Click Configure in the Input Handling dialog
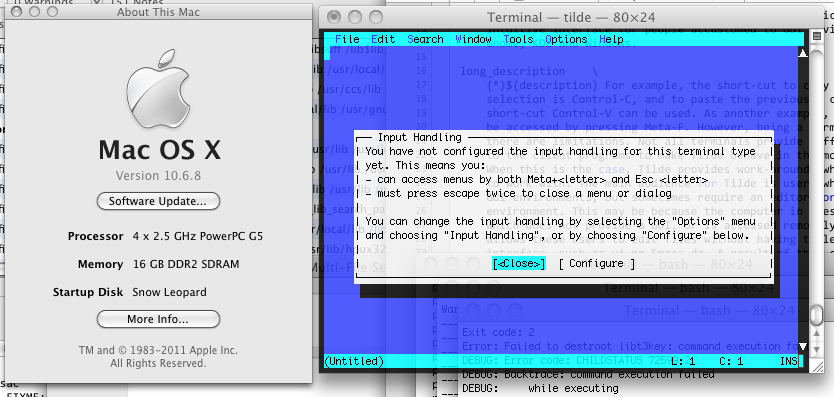The width and height of the screenshot is (834, 397). click(x=597, y=263)
